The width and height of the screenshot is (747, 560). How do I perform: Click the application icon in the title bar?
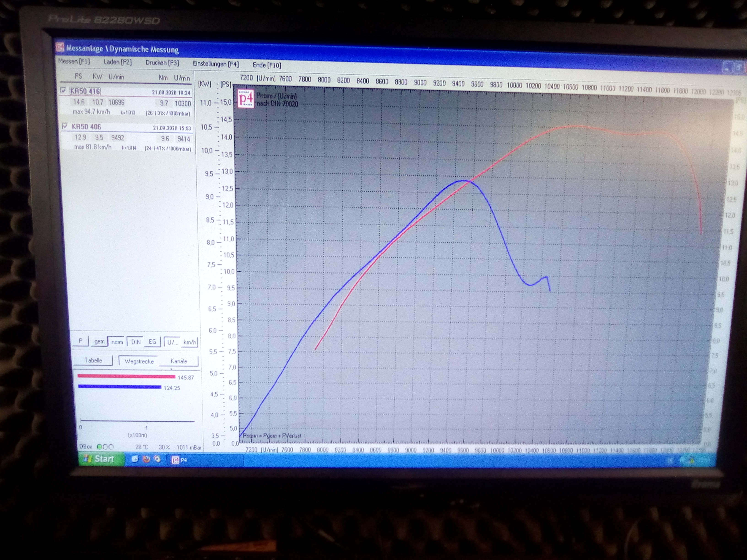(x=60, y=47)
